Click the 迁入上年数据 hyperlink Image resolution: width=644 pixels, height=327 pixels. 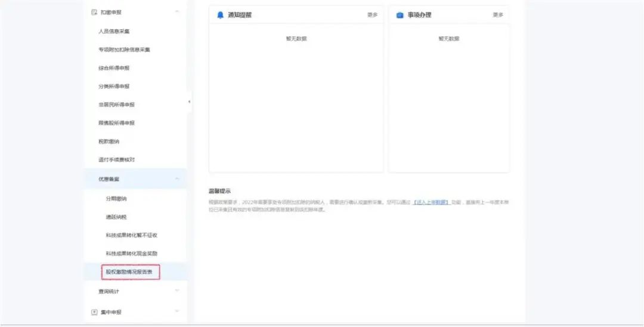431,203
